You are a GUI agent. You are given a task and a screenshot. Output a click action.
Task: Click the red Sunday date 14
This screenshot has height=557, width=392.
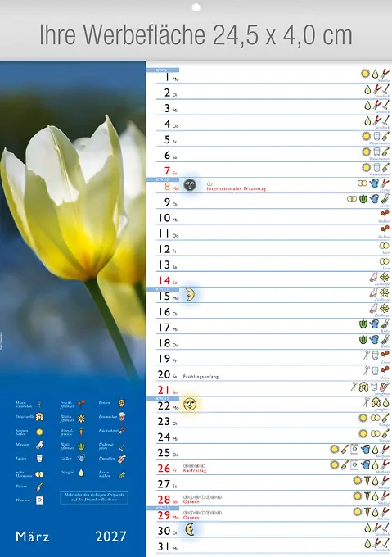click(x=164, y=281)
